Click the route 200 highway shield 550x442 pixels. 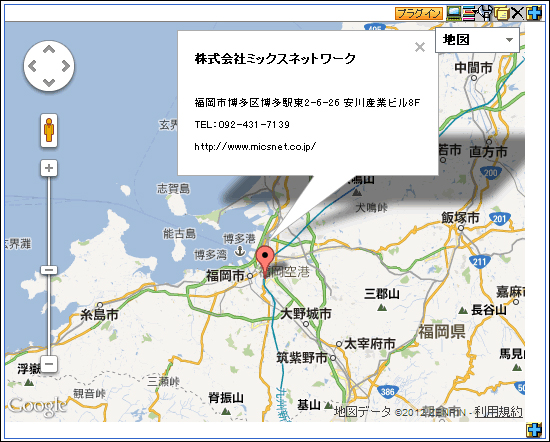point(490,172)
